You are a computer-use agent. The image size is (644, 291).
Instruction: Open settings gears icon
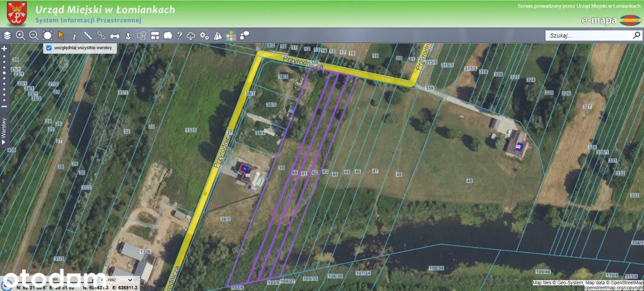pos(204,35)
